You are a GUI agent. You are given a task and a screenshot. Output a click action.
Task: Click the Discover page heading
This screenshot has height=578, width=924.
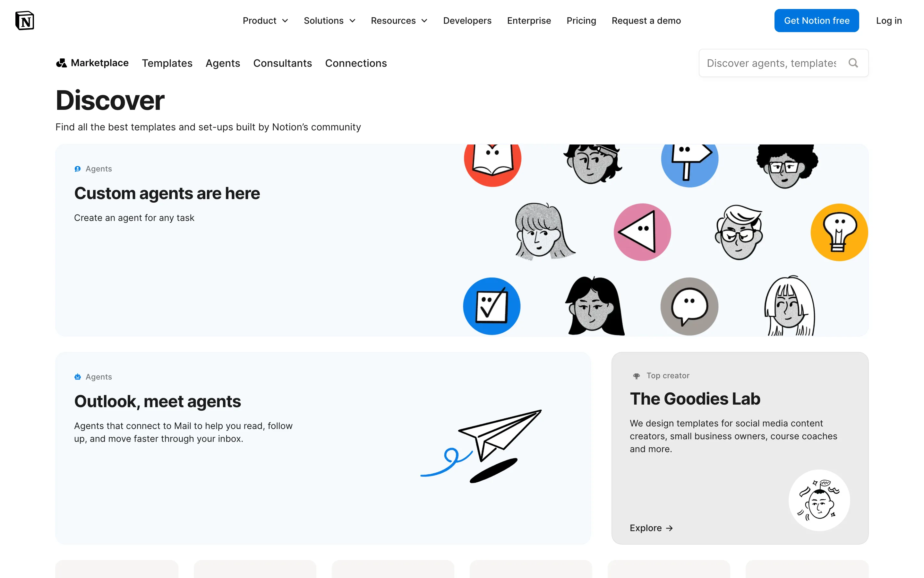pyautogui.click(x=110, y=100)
